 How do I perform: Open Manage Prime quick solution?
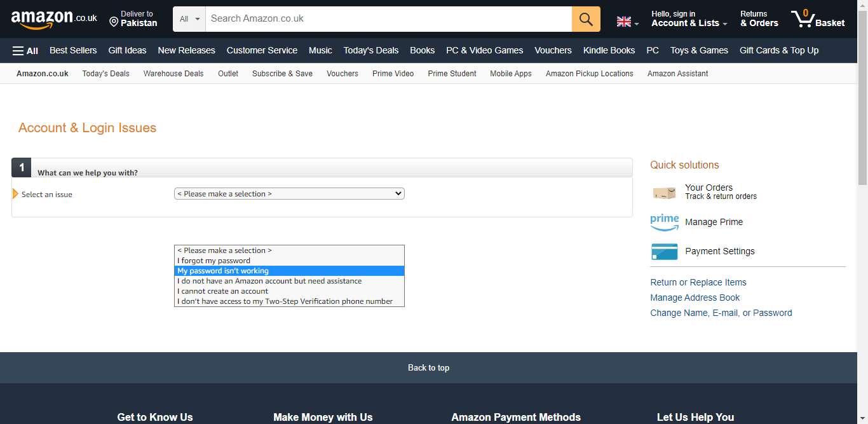[714, 222]
